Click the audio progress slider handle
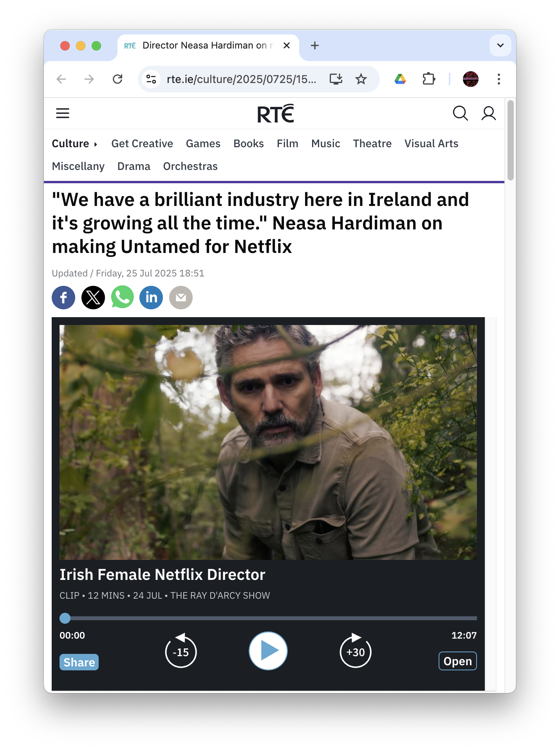 pyautogui.click(x=65, y=618)
